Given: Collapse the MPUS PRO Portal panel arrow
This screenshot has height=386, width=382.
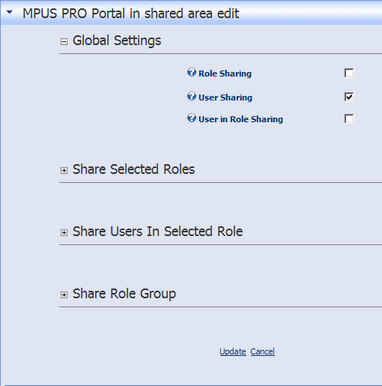Looking at the screenshot, I should click(x=9, y=13).
